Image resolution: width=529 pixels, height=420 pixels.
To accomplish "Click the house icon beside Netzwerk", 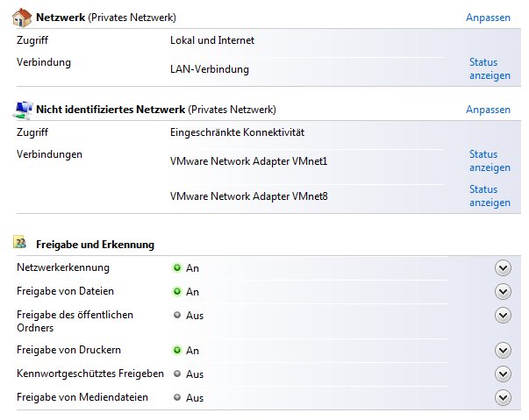I will (x=23, y=17).
